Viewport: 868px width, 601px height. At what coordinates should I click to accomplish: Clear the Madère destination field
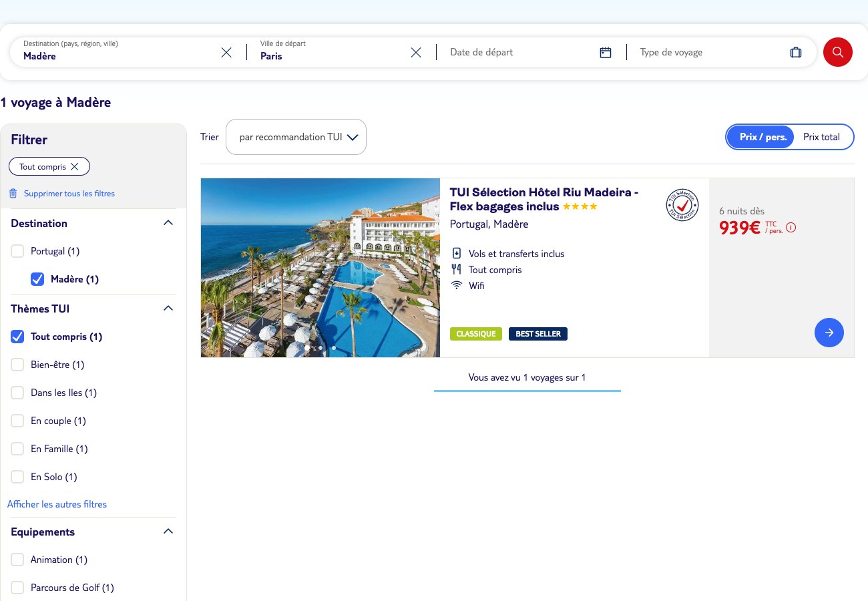click(226, 52)
